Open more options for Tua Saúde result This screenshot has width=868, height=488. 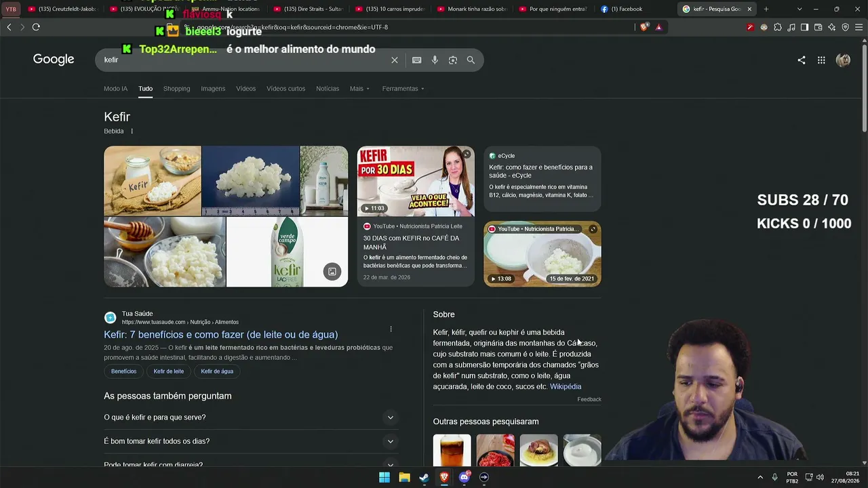(x=391, y=329)
